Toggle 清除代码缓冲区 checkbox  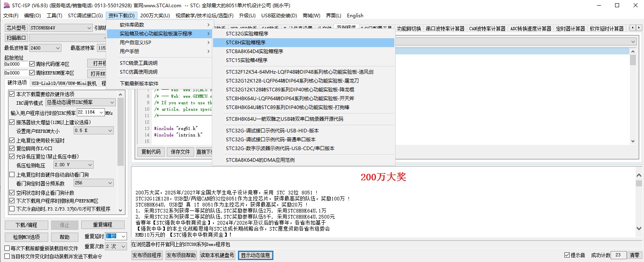(32, 64)
